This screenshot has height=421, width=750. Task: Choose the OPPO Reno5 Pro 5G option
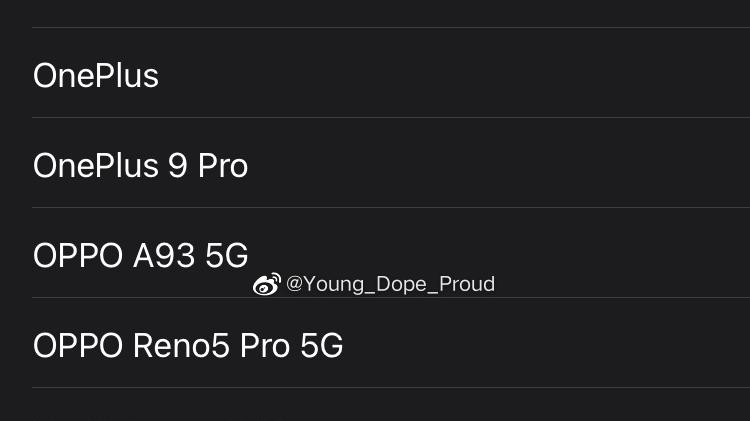pos(188,346)
